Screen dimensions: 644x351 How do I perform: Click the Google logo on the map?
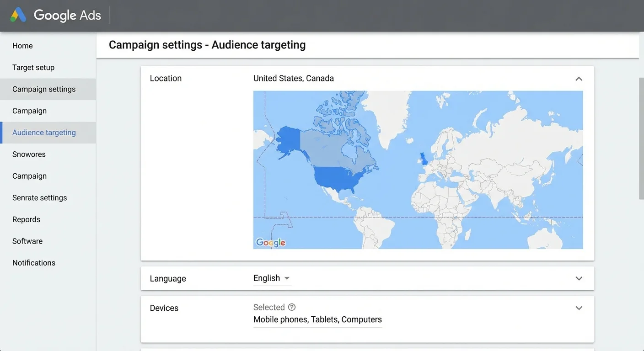tap(270, 242)
